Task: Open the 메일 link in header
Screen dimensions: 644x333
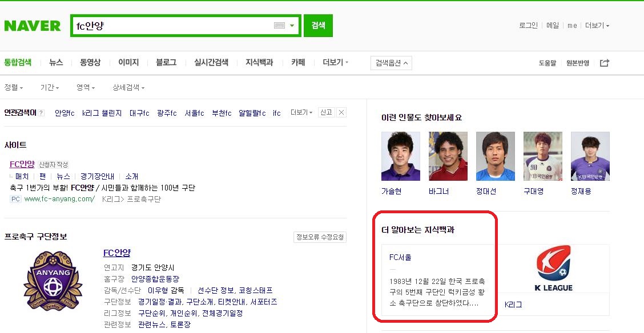Action: pos(553,26)
